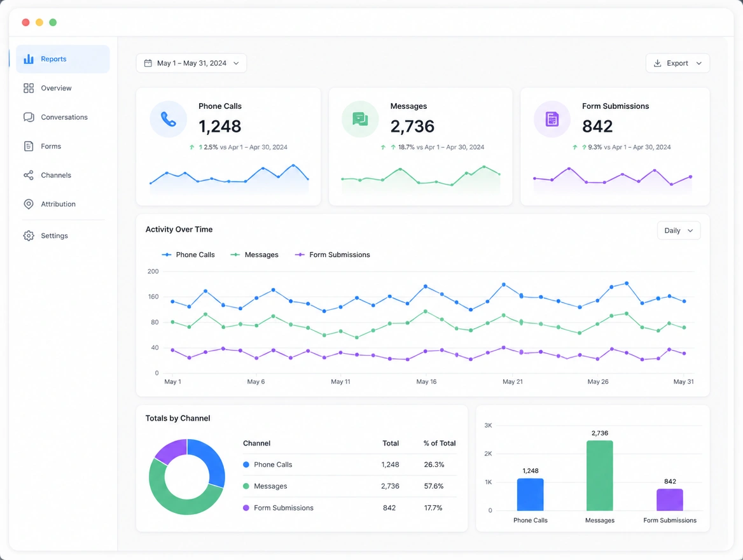Click the chevron on the date range picker
This screenshot has width=743, height=560.
point(236,63)
